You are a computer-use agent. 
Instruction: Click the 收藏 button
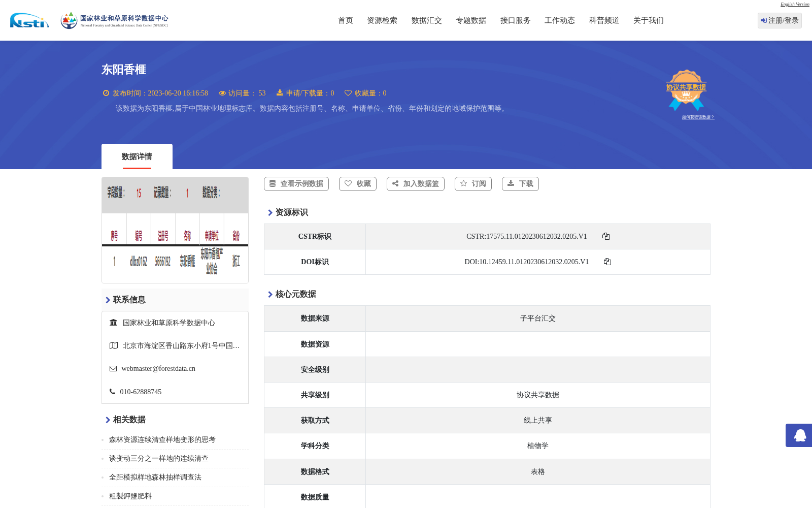pos(358,184)
